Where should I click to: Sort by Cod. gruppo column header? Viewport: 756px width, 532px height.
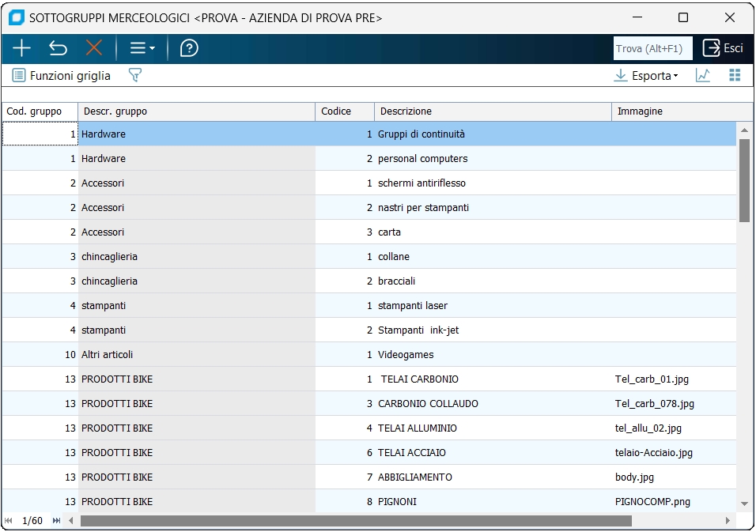40,111
